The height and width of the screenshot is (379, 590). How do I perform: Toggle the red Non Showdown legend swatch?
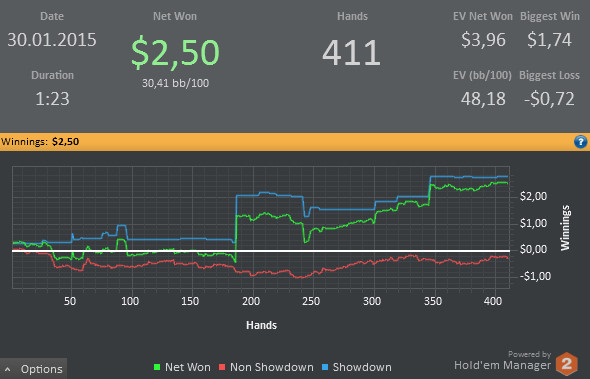point(222,367)
